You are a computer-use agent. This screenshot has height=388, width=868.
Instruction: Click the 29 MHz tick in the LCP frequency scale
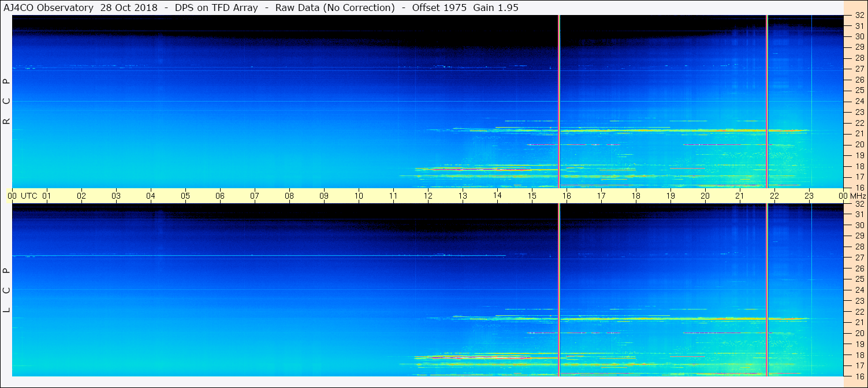tap(859, 236)
